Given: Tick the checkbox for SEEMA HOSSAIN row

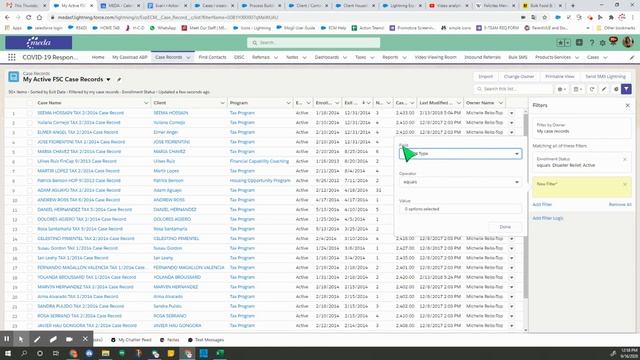Looking at the screenshot, I should tap(29, 113).
